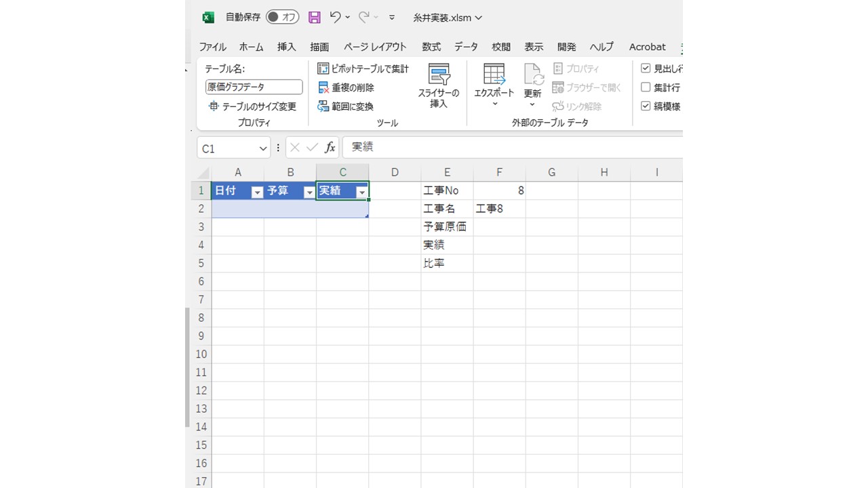Click テーブルのサイズ変更 resize table button

252,106
